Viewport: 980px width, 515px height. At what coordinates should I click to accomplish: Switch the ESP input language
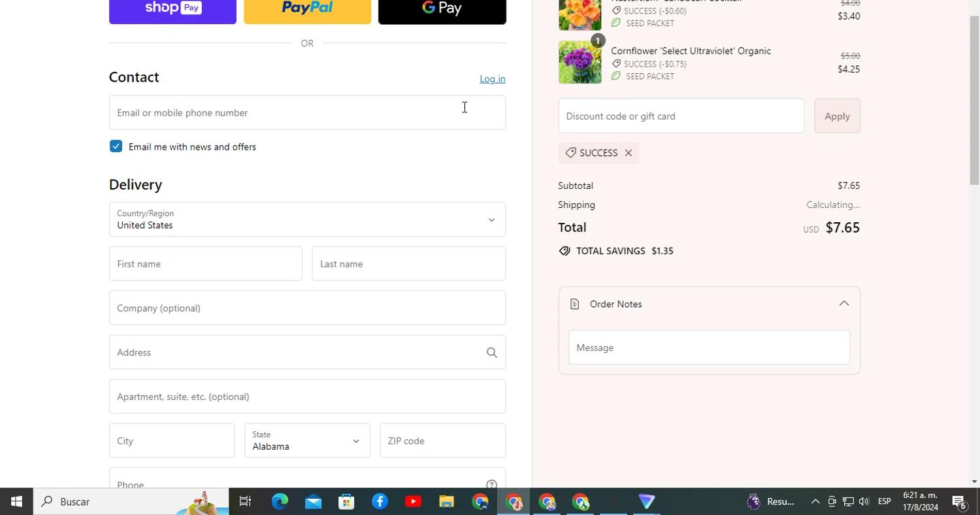click(885, 501)
